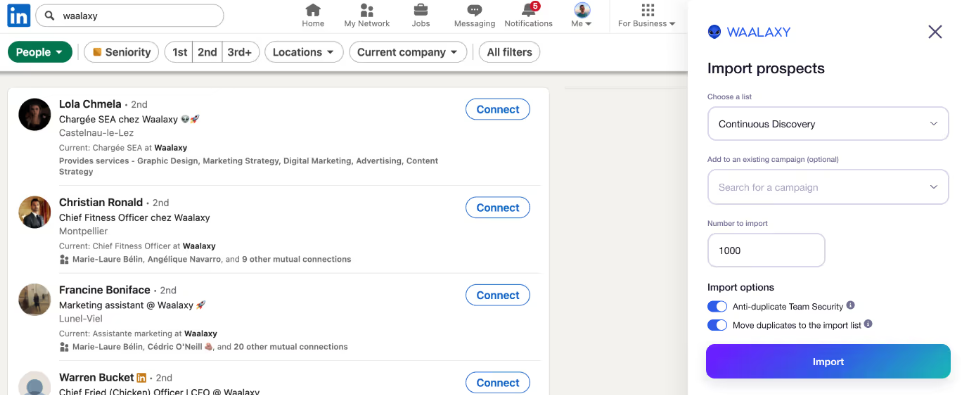
Task: Open Messaging
Action: point(474,15)
